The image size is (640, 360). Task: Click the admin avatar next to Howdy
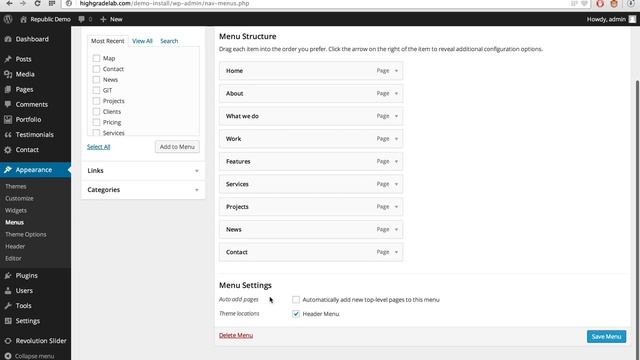(x=632, y=19)
